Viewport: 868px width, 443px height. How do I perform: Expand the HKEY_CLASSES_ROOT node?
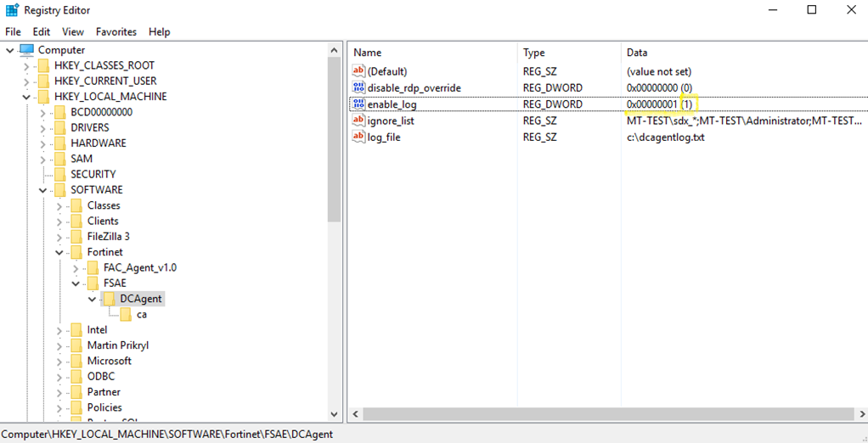(26, 66)
